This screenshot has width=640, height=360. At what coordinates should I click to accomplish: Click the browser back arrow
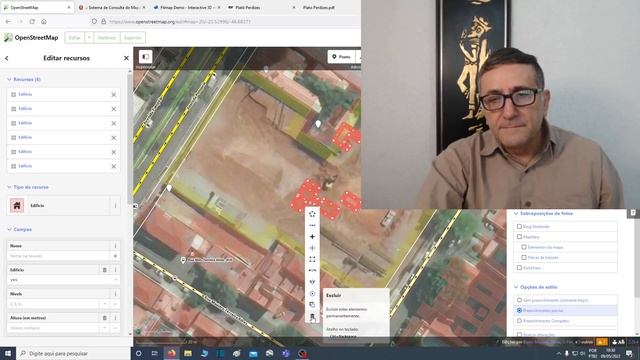click(x=8, y=22)
